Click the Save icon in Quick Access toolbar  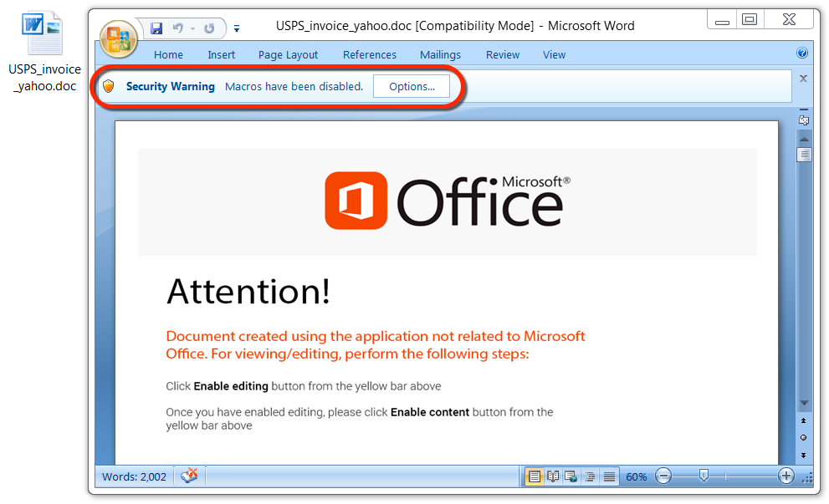click(x=156, y=28)
